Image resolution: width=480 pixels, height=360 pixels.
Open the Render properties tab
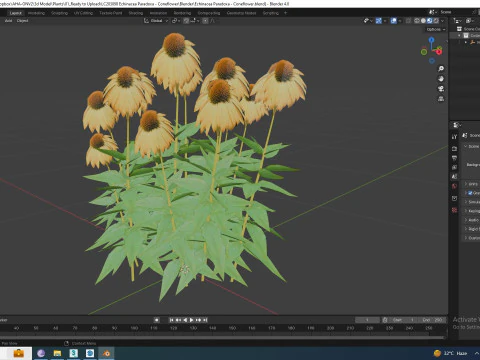(x=454, y=148)
